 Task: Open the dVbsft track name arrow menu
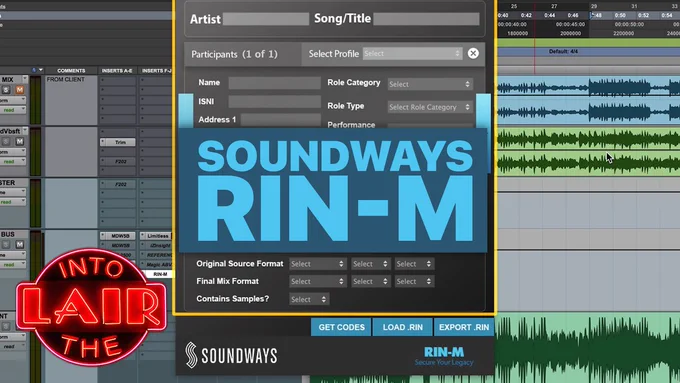[25, 131]
